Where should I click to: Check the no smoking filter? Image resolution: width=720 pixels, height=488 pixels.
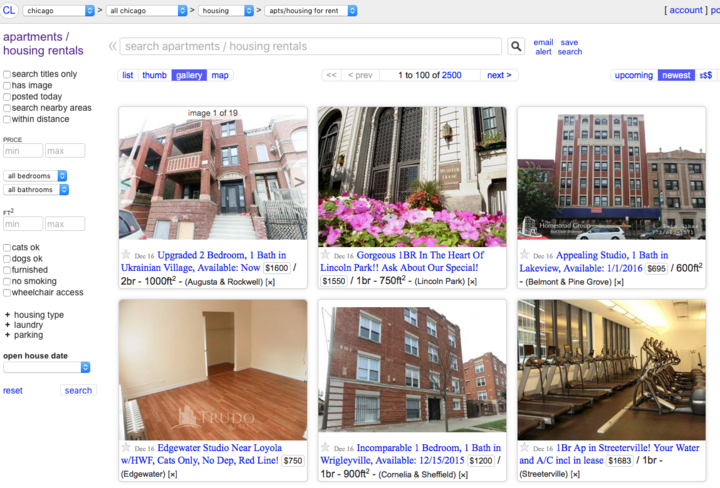pos(7,281)
